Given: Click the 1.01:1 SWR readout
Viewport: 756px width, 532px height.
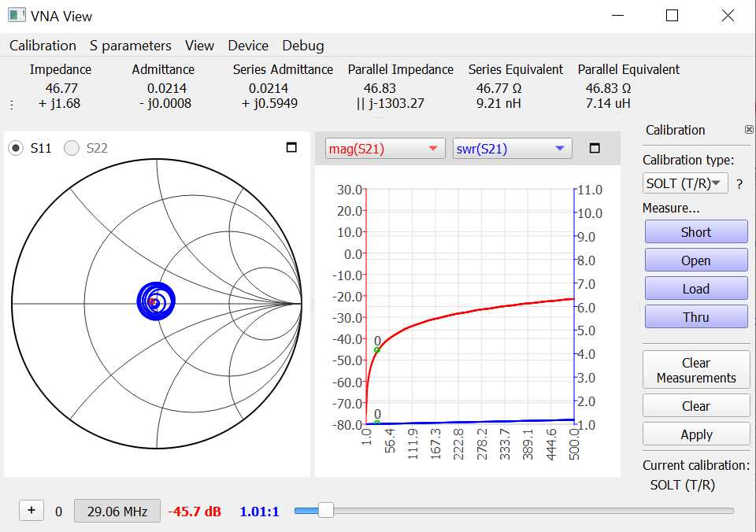Looking at the screenshot, I should click(259, 512).
